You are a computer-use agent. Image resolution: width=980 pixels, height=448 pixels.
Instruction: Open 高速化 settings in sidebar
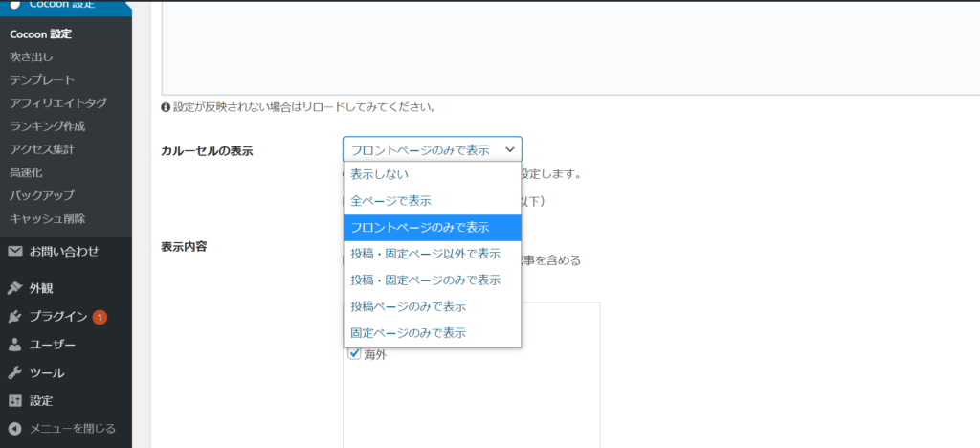[26, 172]
